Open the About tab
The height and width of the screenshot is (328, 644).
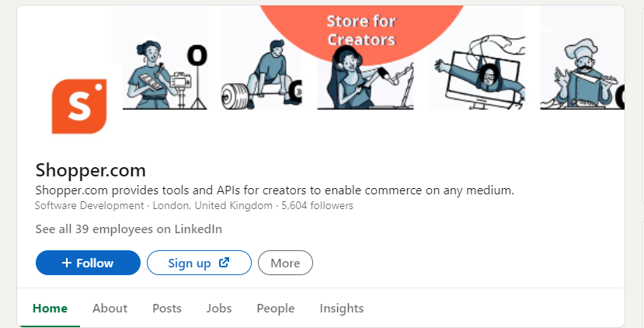110,308
